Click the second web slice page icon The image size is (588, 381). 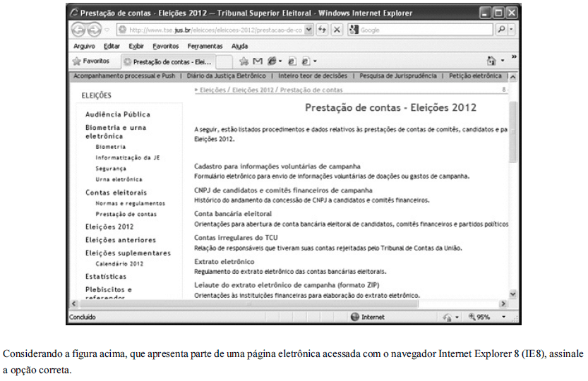point(306,61)
